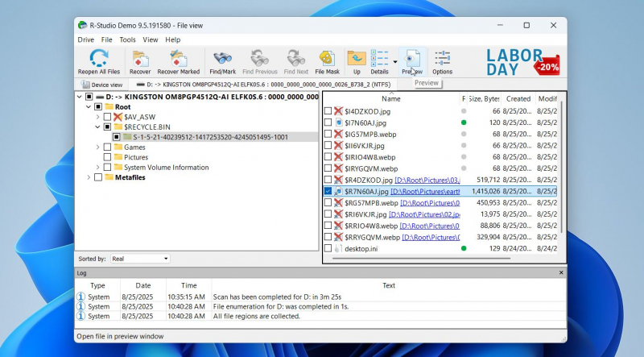Click the Recover toolbar icon

[x=140, y=58]
